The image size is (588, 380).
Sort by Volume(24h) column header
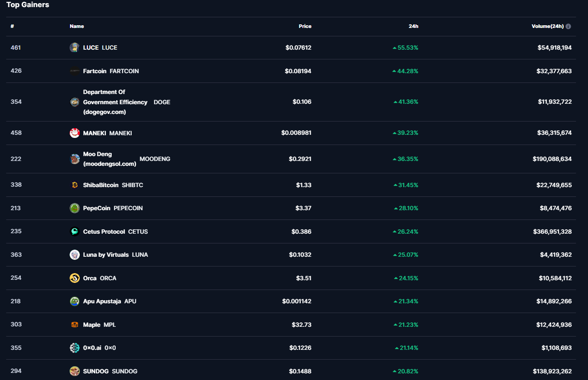pos(547,26)
